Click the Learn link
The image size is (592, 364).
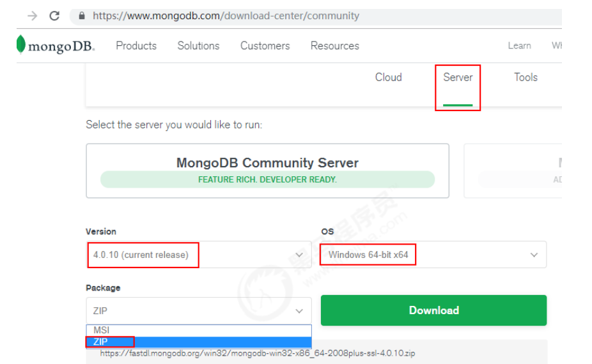[519, 45]
